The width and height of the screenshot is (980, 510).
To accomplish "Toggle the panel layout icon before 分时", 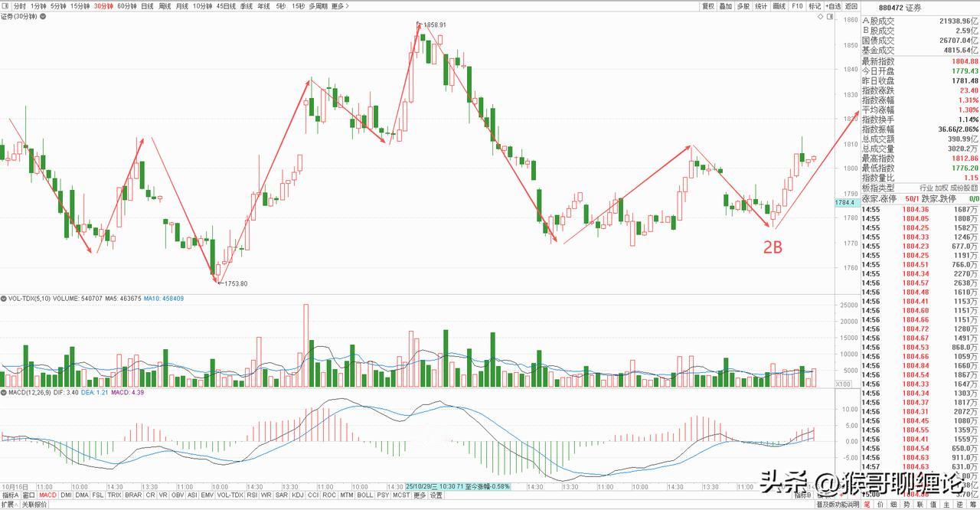I will tap(5, 5).
